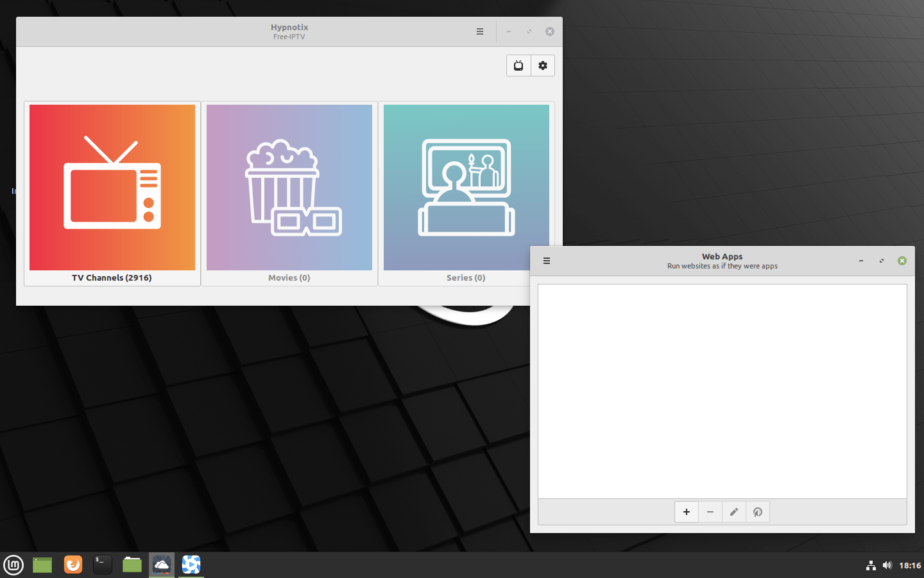The height and width of the screenshot is (578, 924).
Task: Click the 18:16 clock in the panel
Action: (x=910, y=565)
